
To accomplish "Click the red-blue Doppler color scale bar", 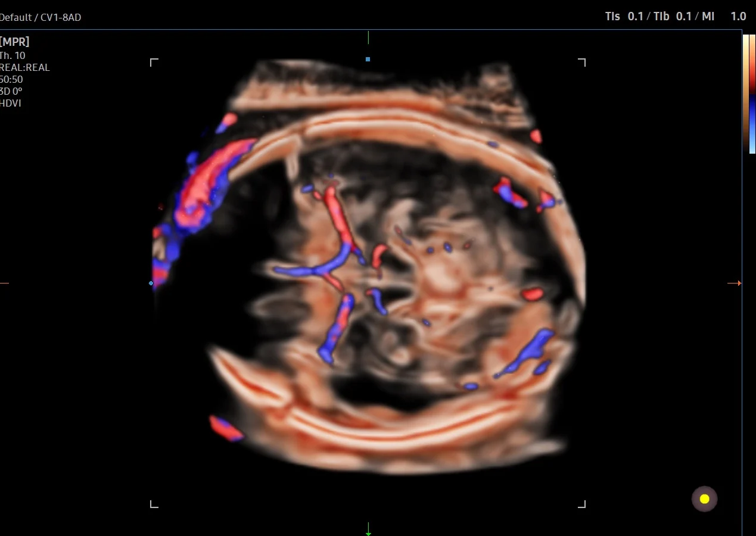I will (752, 94).
